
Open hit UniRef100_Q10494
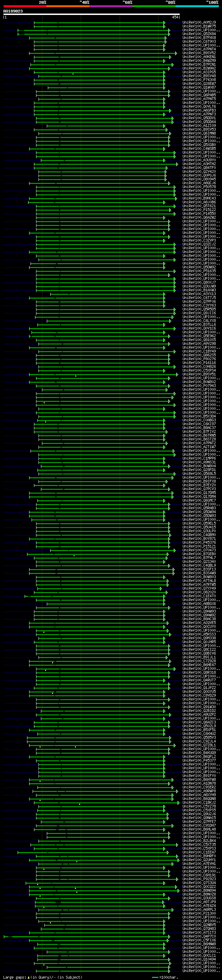(x=199, y=959)
